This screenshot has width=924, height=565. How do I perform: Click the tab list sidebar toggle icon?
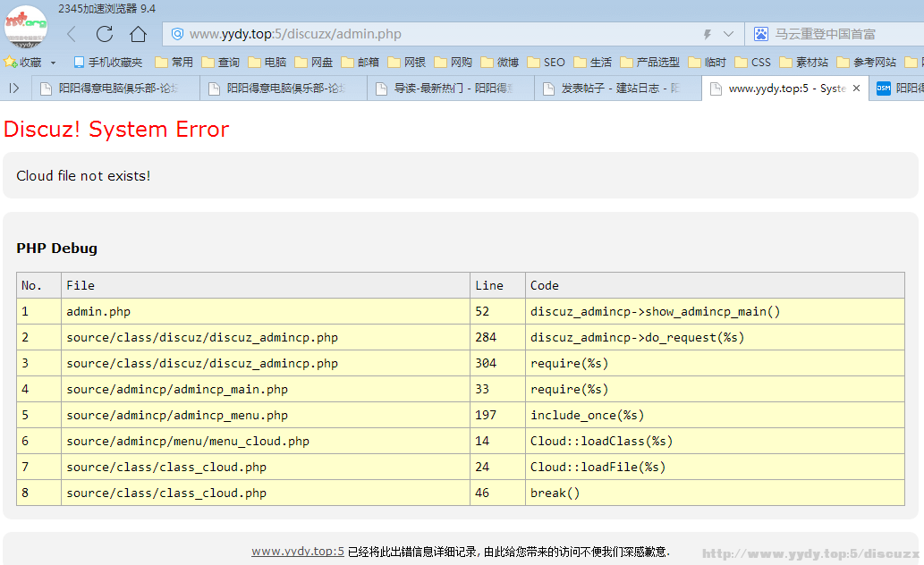click(14, 89)
